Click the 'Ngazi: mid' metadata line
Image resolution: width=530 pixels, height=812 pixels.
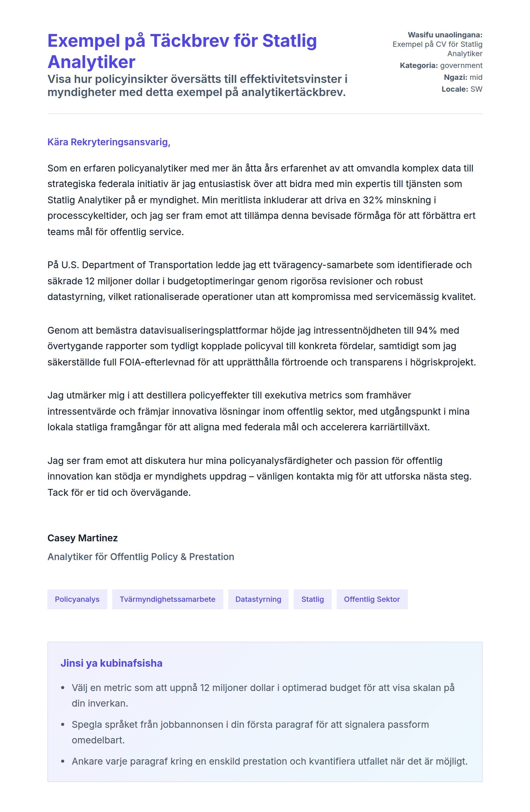463,77
